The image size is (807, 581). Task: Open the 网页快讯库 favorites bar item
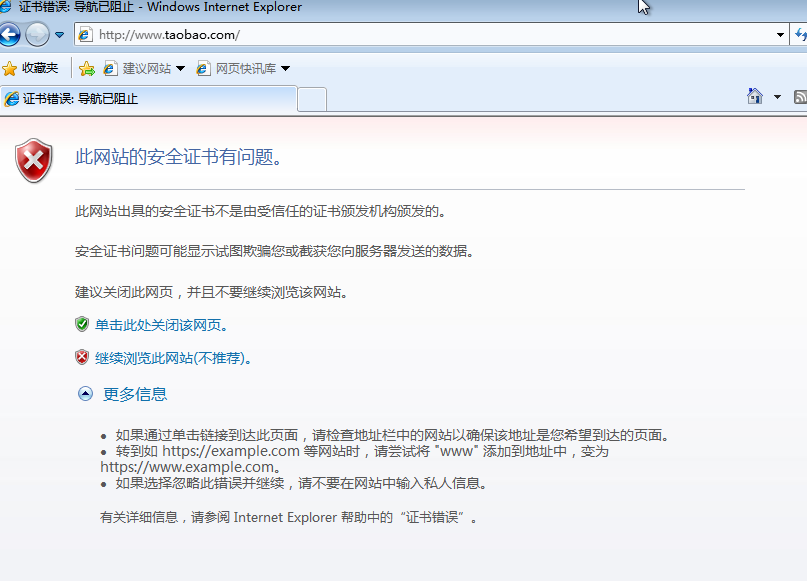click(x=236, y=68)
